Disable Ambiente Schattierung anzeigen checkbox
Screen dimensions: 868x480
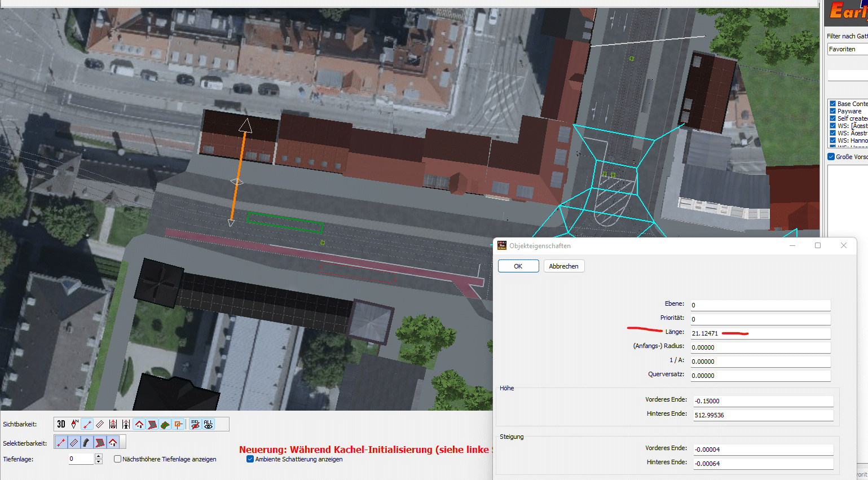click(x=250, y=459)
